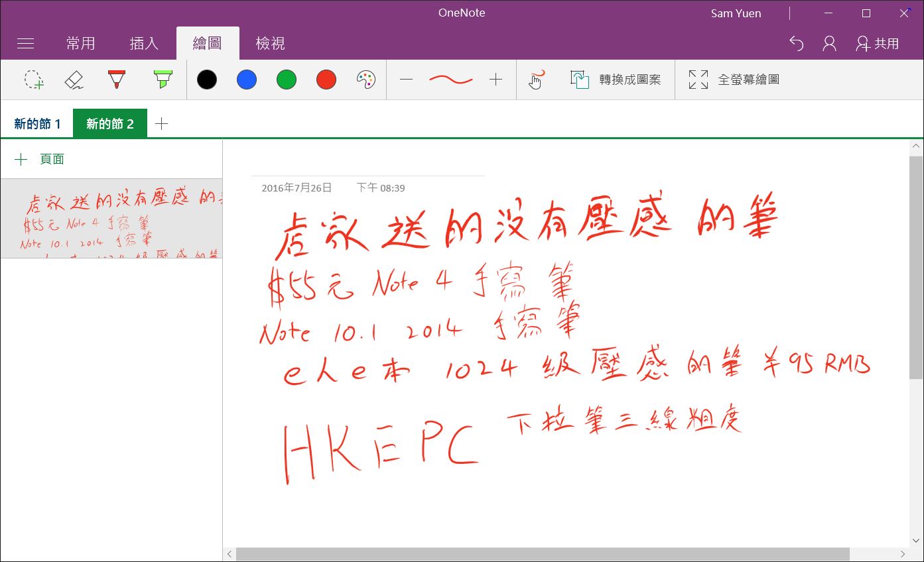Choose green ink color
The width and height of the screenshot is (924, 562).
(x=287, y=80)
